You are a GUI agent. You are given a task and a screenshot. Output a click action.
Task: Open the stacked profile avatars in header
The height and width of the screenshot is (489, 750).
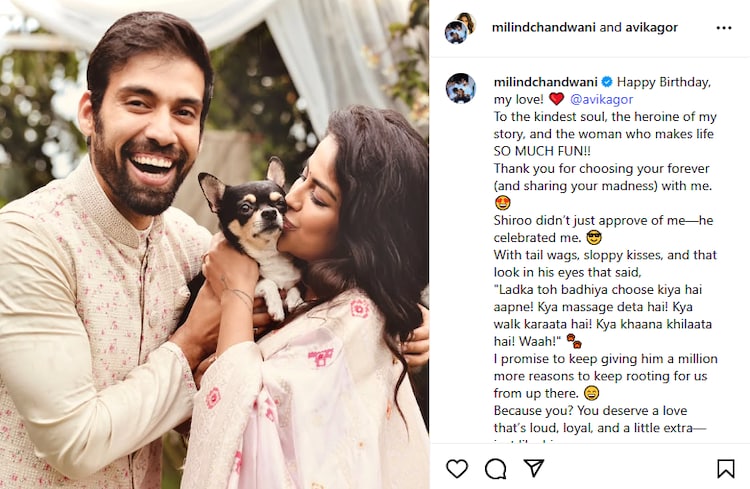460,28
